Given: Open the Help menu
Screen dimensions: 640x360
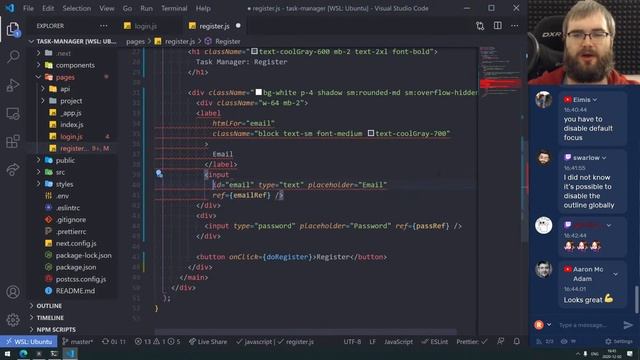Looking at the screenshot, I should coord(203,8).
